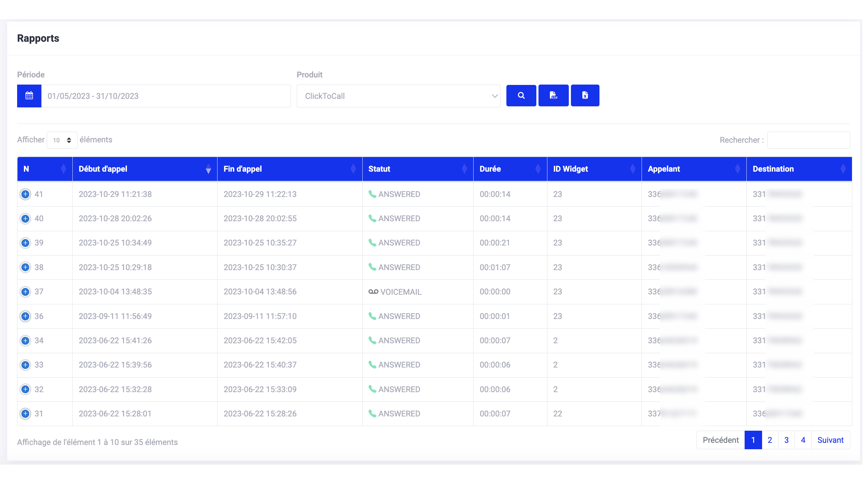Sort by Début d'appel column
Screen dimensions: 868x481
click(145, 169)
